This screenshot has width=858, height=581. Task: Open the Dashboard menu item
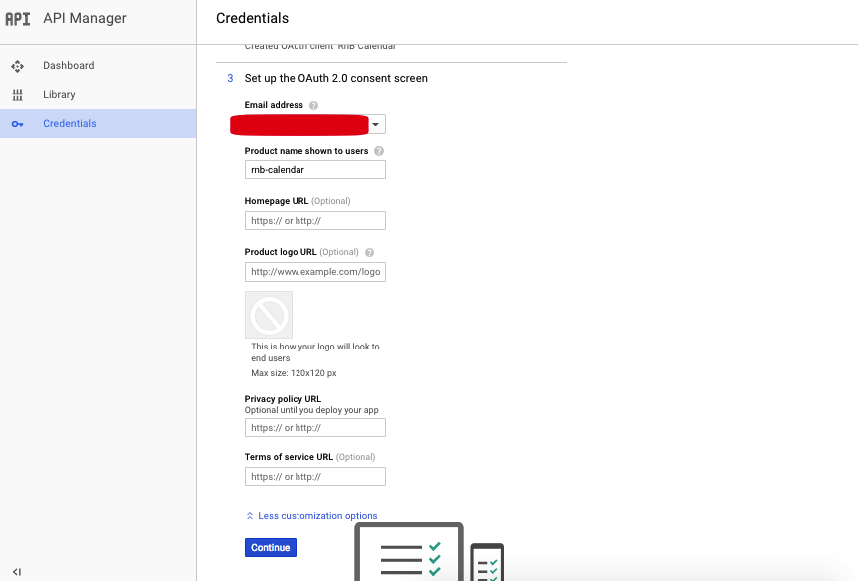(98, 66)
